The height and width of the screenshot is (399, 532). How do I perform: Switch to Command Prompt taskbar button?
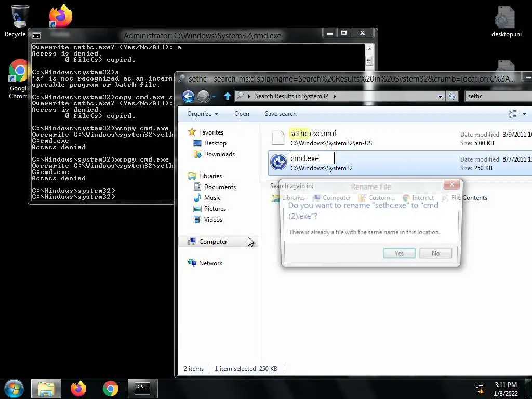point(142,389)
